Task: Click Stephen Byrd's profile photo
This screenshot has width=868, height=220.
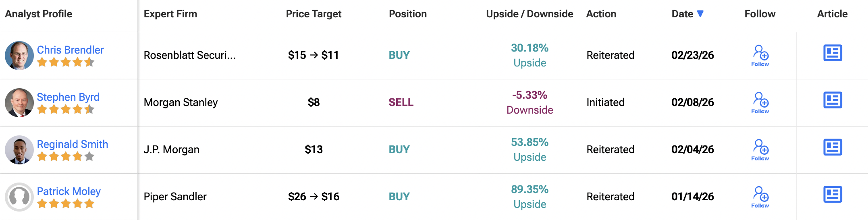Action: tap(19, 103)
